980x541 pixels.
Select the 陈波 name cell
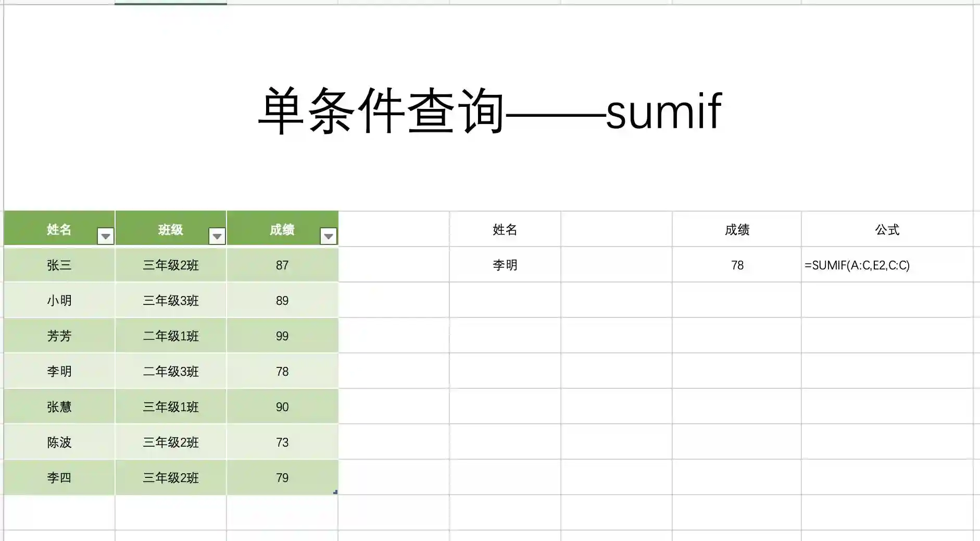[x=59, y=442]
